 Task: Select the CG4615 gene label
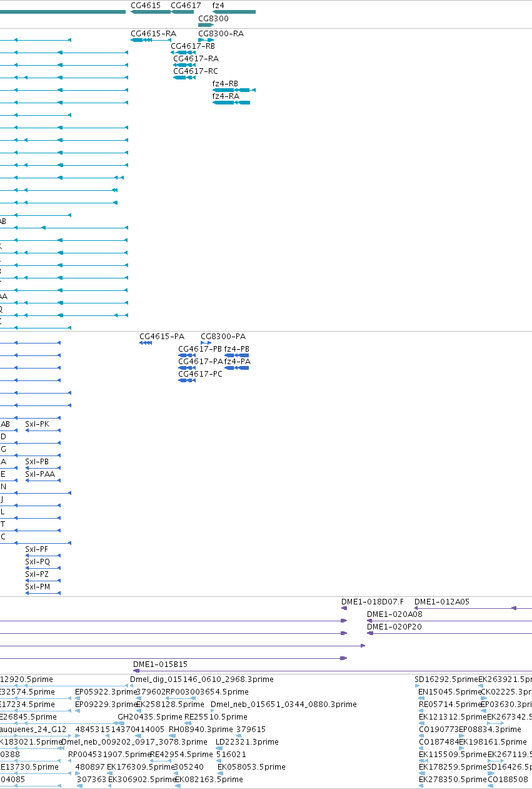tap(146, 5)
